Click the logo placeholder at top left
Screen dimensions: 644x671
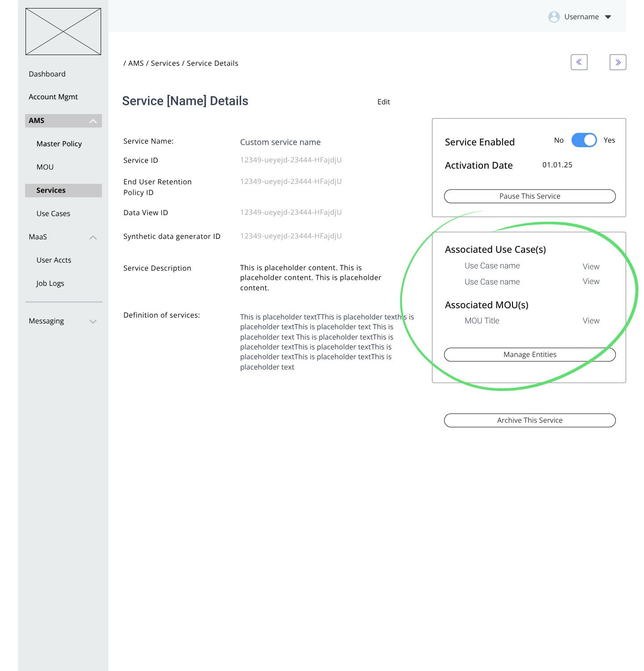[x=64, y=31]
